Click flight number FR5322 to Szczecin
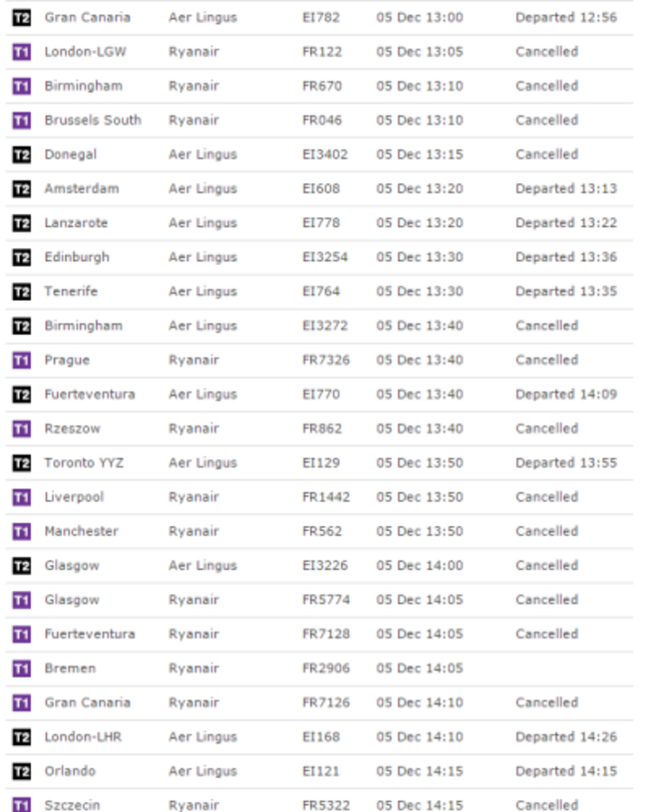This screenshot has width=648, height=812. [x=326, y=805]
